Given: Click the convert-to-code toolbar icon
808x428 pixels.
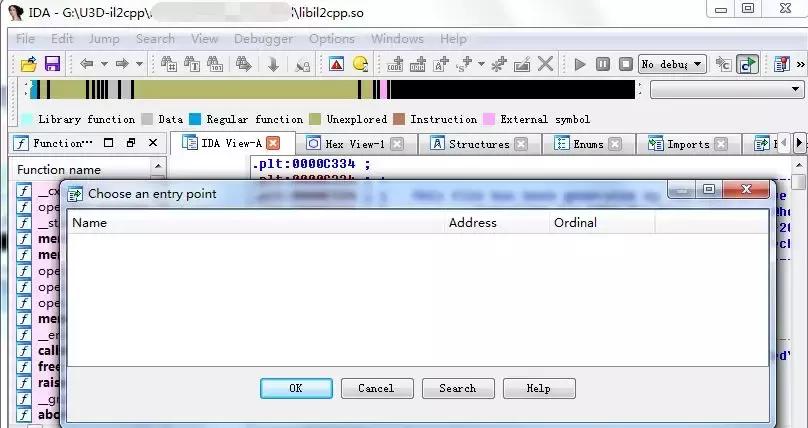Looking at the screenshot, I should click(395, 64).
